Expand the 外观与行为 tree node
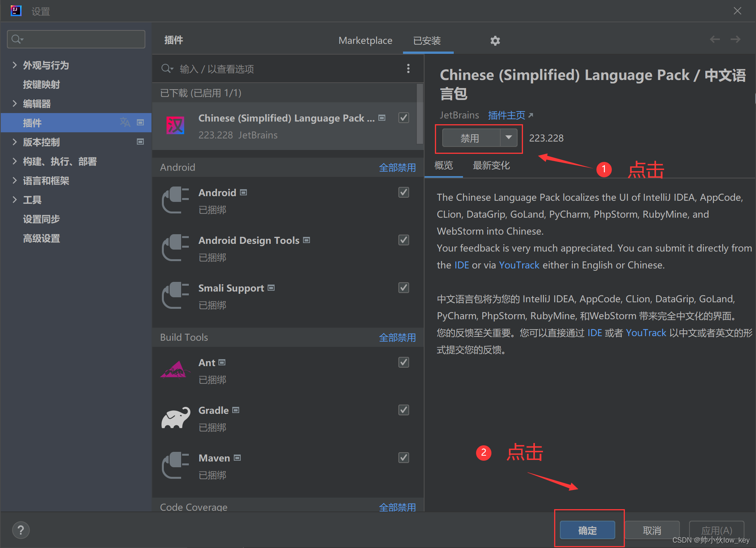 [x=15, y=65]
